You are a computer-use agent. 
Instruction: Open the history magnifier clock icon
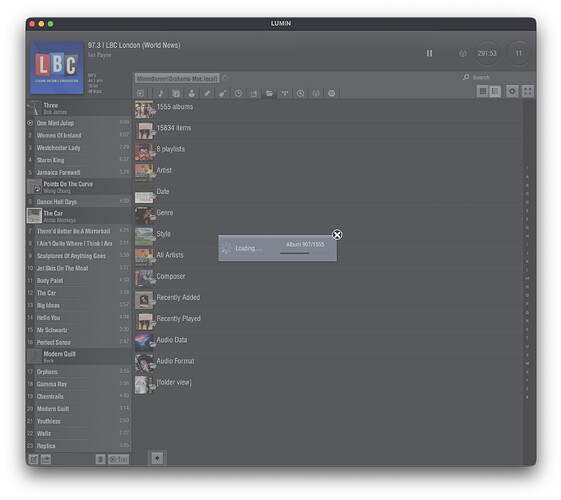(x=301, y=94)
